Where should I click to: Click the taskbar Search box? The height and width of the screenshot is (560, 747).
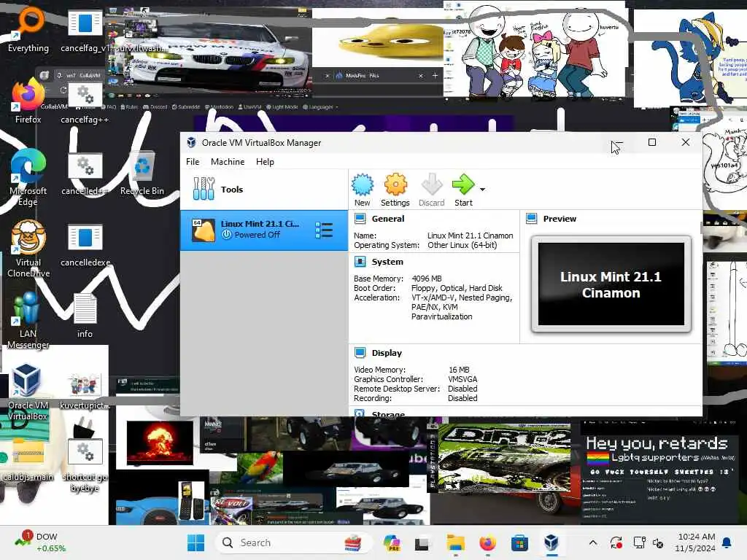pyautogui.click(x=294, y=542)
